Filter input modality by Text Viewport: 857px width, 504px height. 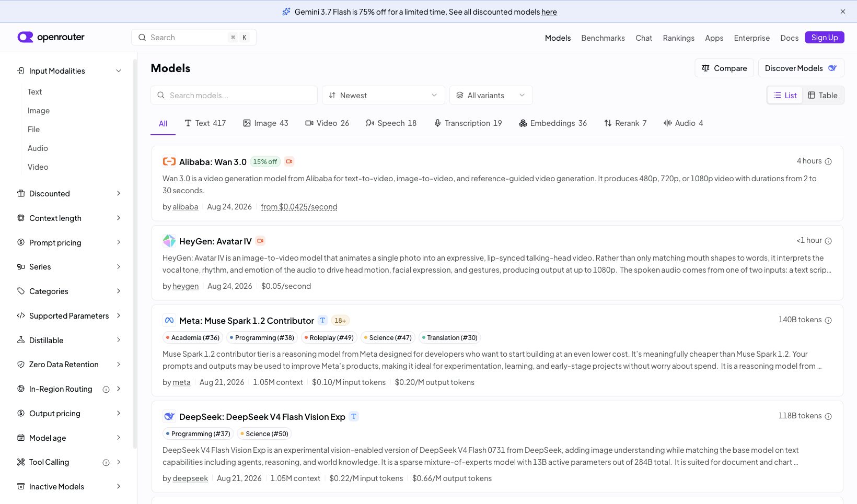34,91
